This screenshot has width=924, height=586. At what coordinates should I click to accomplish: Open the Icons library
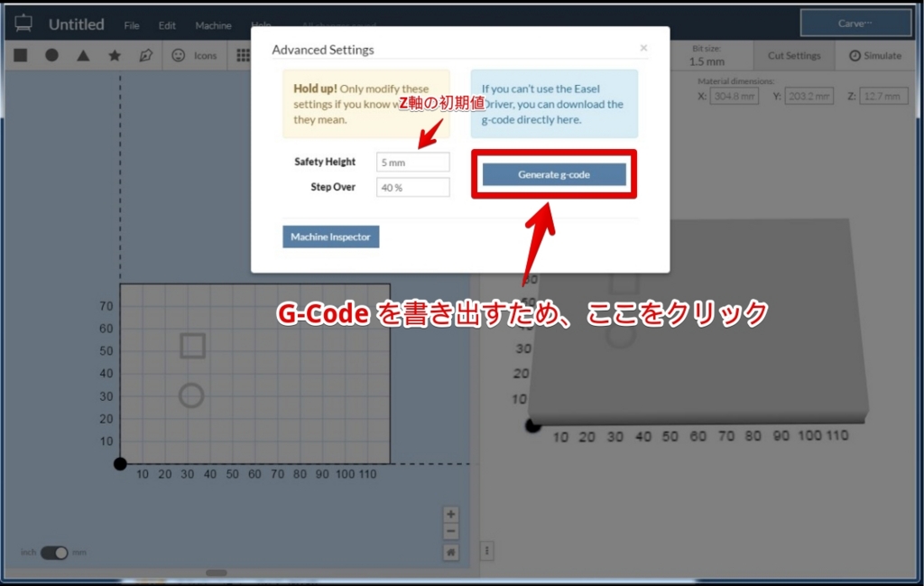coord(195,55)
